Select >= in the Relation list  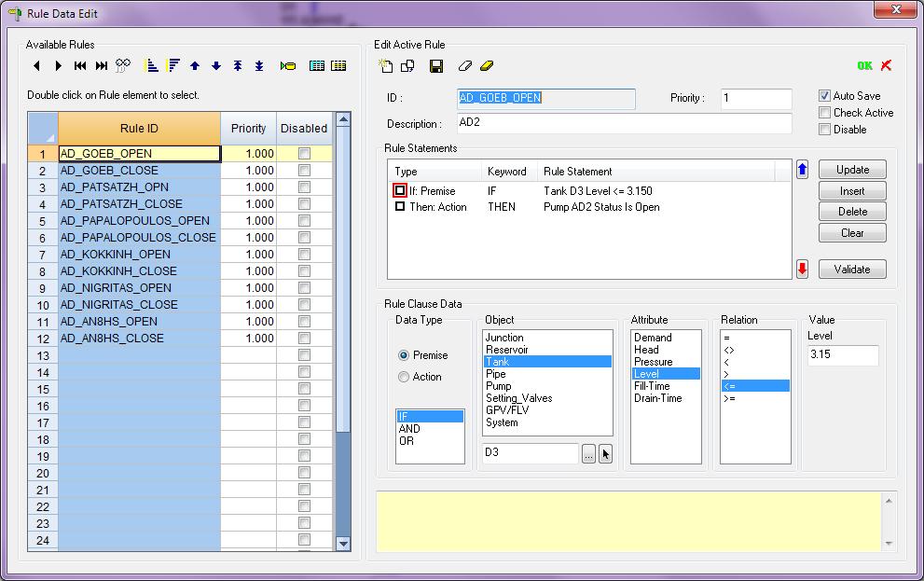point(755,398)
